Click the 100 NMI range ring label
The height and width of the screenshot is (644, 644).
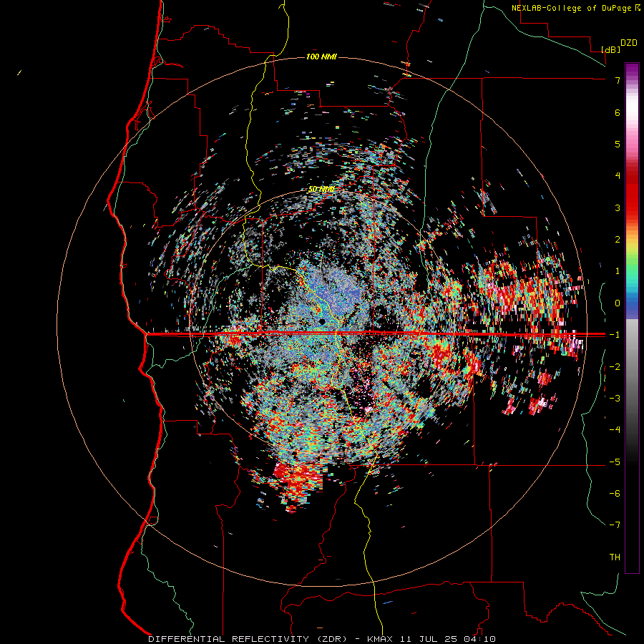pos(321,57)
